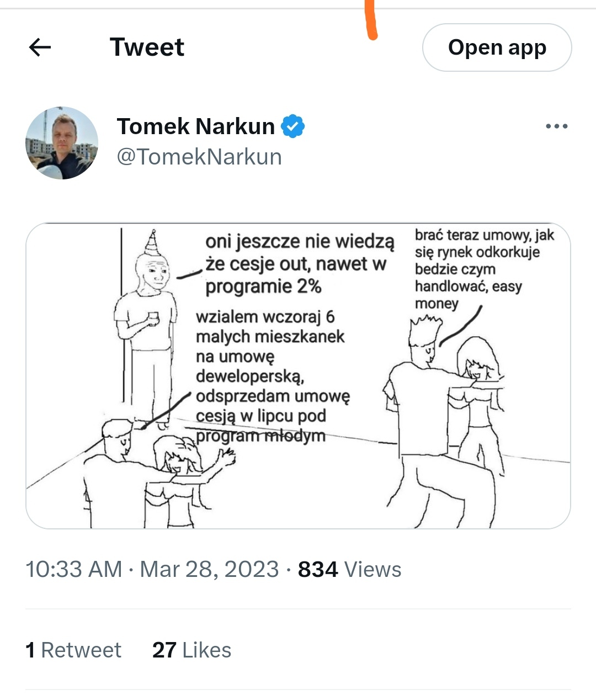This screenshot has height=700, width=596.
Task: Click the blue verified badge
Action: [x=292, y=126]
